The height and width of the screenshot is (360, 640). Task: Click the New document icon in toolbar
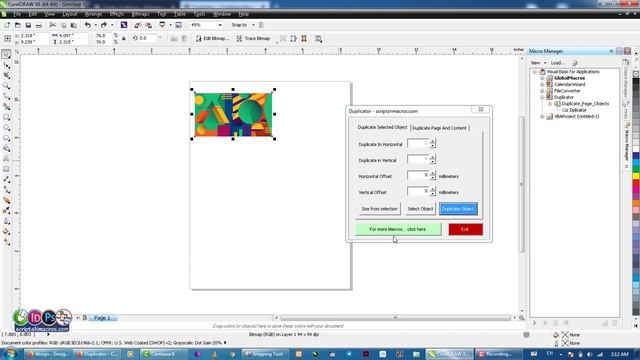click(7, 25)
